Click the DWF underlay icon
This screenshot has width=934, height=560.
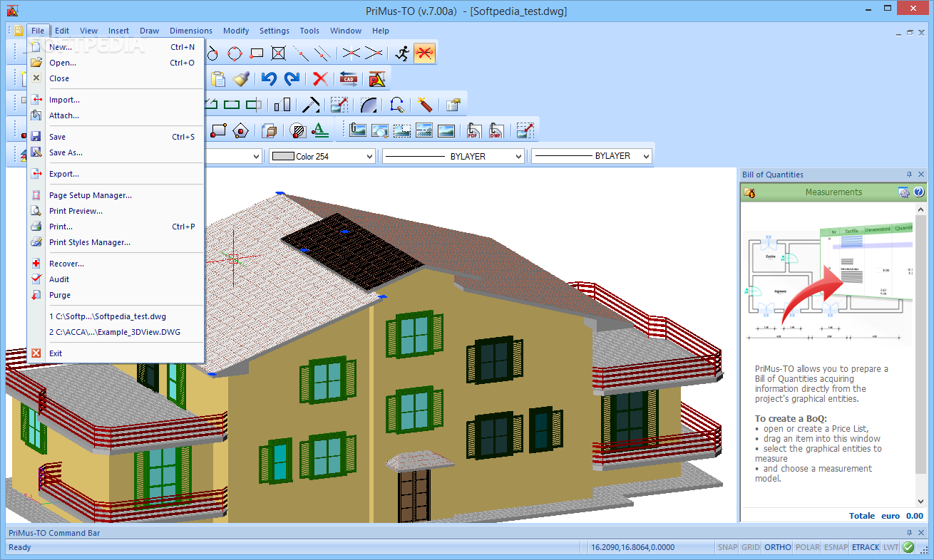[496, 130]
